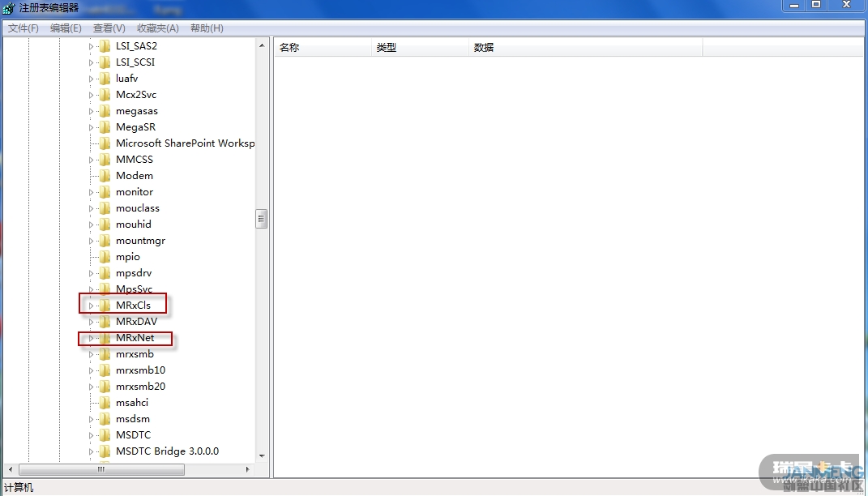The image size is (868, 496).
Task: Click the mpio folder icon
Action: pos(105,257)
